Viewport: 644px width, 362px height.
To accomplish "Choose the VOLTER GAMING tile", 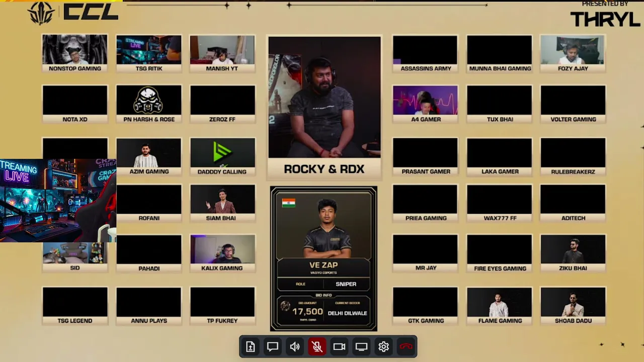I will pyautogui.click(x=573, y=104).
